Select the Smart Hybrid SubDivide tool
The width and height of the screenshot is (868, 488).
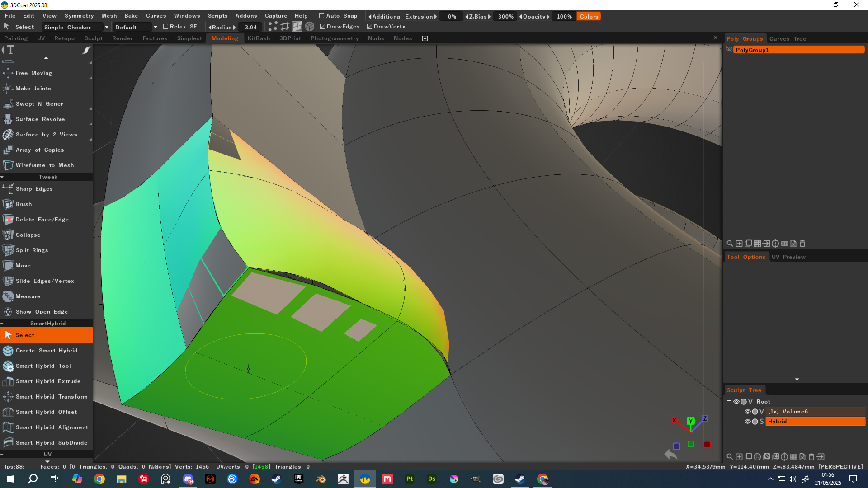click(x=51, y=443)
